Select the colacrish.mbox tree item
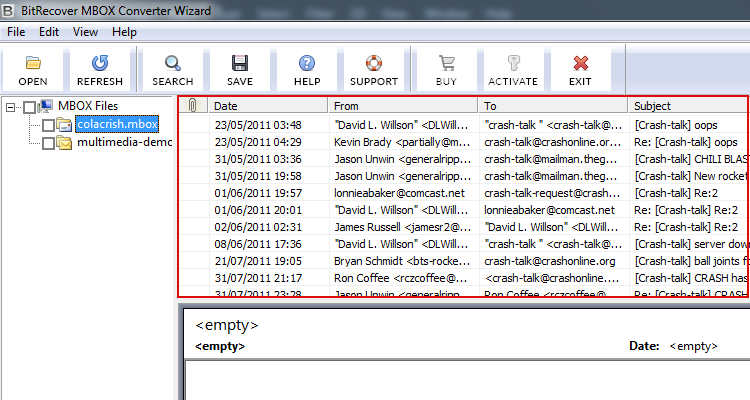The height and width of the screenshot is (400, 750). [x=117, y=124]
